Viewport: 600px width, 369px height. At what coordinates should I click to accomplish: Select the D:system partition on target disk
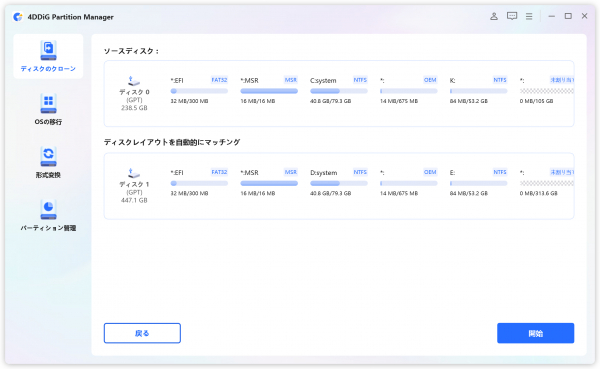(x=338, y=183)
